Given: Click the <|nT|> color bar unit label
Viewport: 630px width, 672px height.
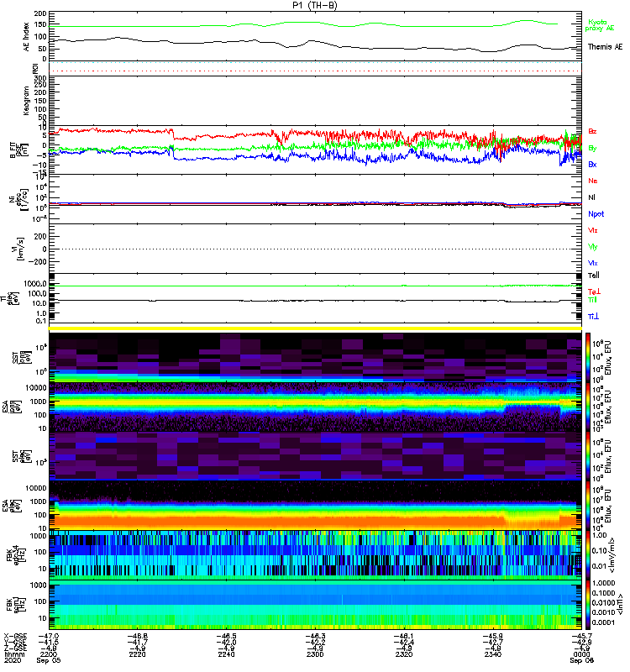Looking at the screenshot, I should 619,605.
